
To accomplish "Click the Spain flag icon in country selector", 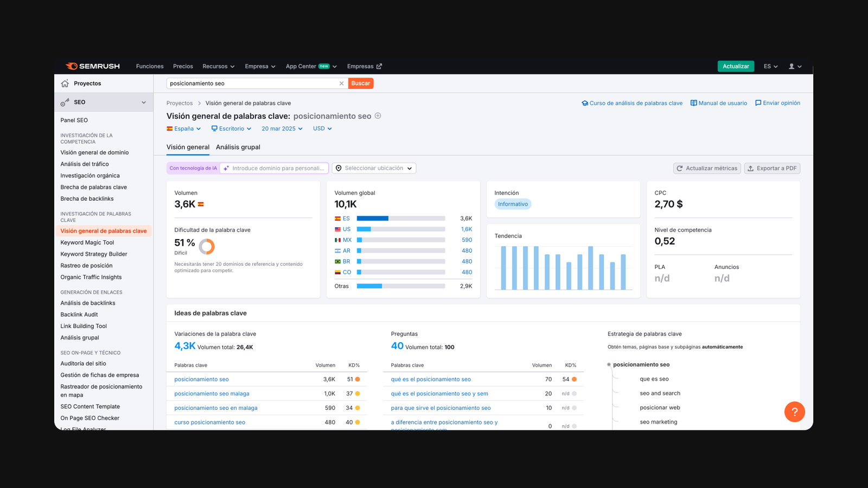I will [x=170, y=129].
